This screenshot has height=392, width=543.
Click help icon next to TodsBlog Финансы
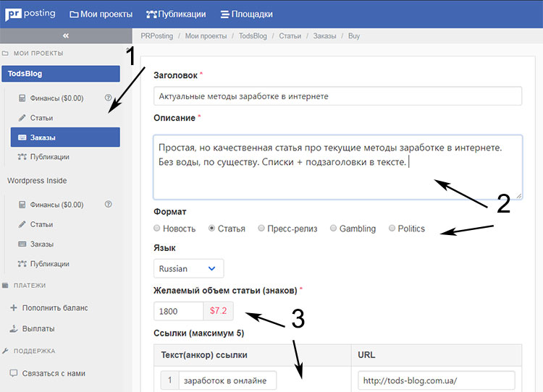[x=109, y=98]
